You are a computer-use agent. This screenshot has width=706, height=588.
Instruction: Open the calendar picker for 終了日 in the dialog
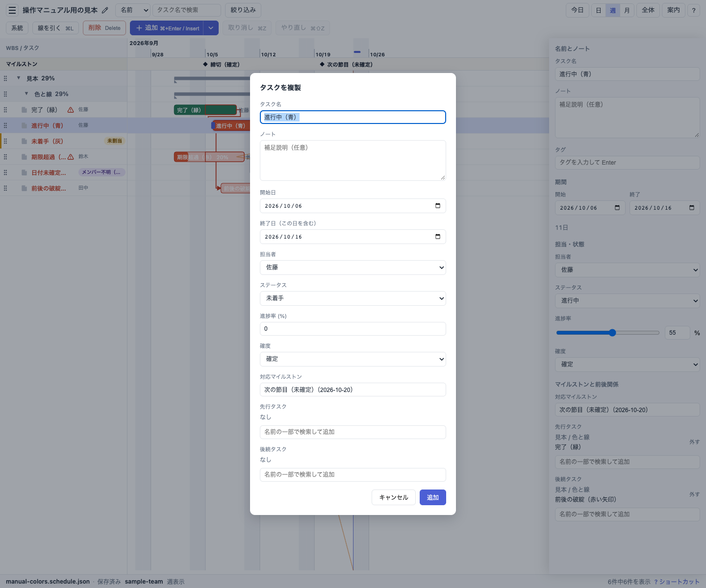[x=438, y=237]
